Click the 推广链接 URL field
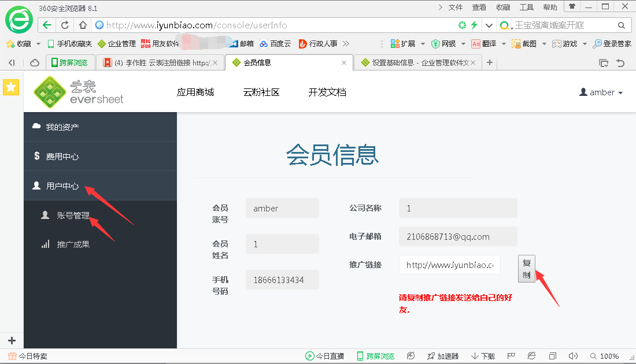636x364 pixels. 449,265
